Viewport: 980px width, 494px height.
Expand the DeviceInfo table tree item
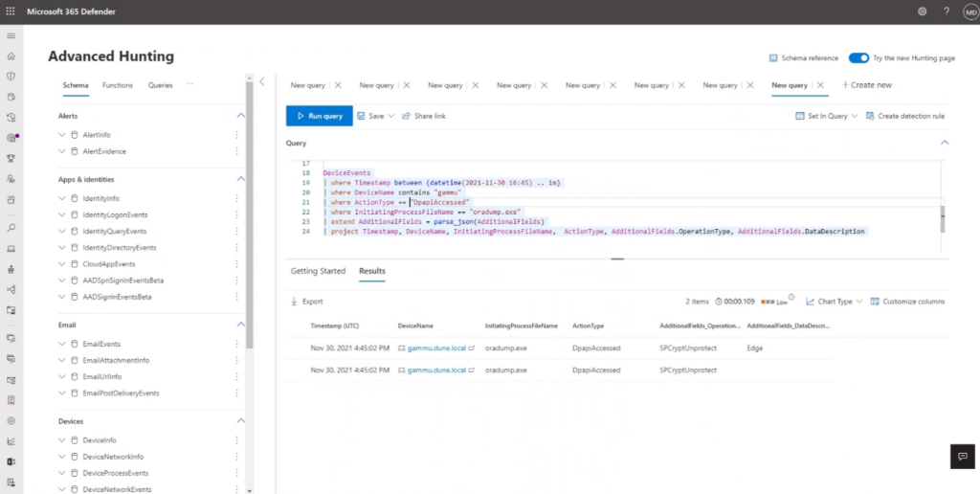coord(62,440)
